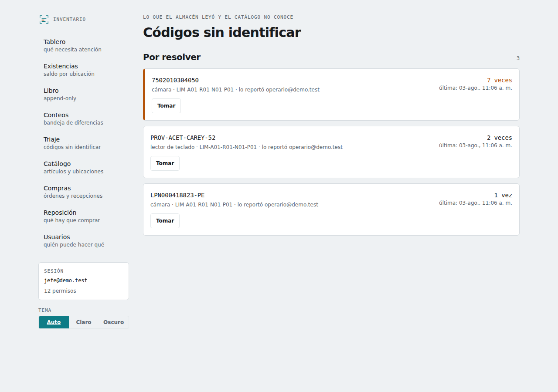Open Reposición from the sidebar
This screenshot has width=558, height=392.
(84, 216)
